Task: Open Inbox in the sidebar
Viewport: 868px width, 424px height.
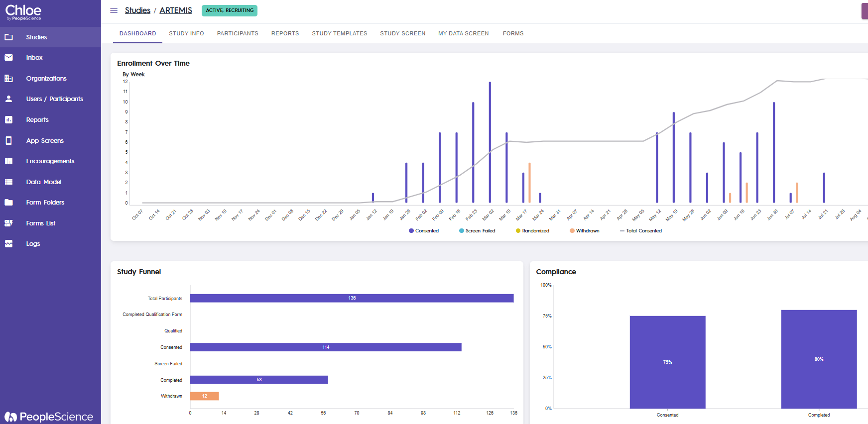Action: 50,58
